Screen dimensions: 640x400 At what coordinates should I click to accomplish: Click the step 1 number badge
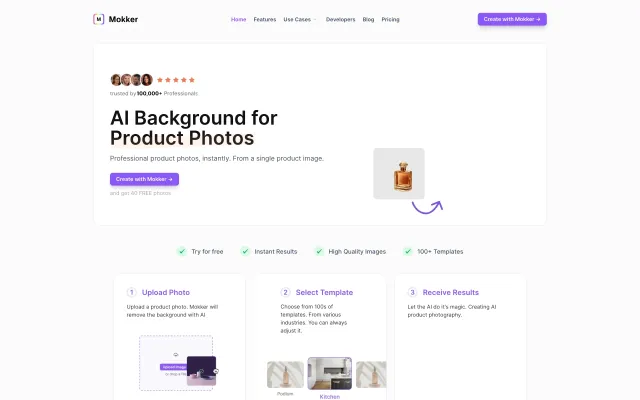click(131, 292)
